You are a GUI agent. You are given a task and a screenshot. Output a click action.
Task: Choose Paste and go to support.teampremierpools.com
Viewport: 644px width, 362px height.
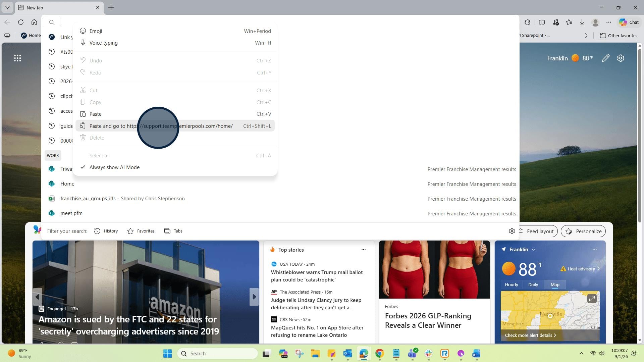tap(175, 126)
